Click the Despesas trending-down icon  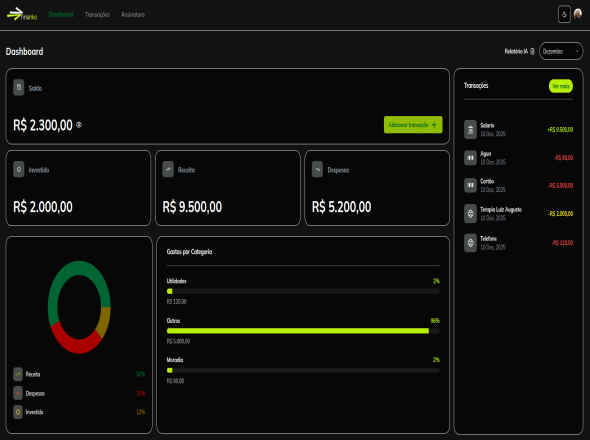317,169
